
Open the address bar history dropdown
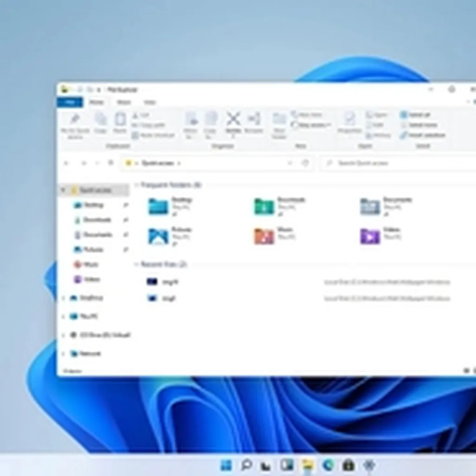point(290,163)
